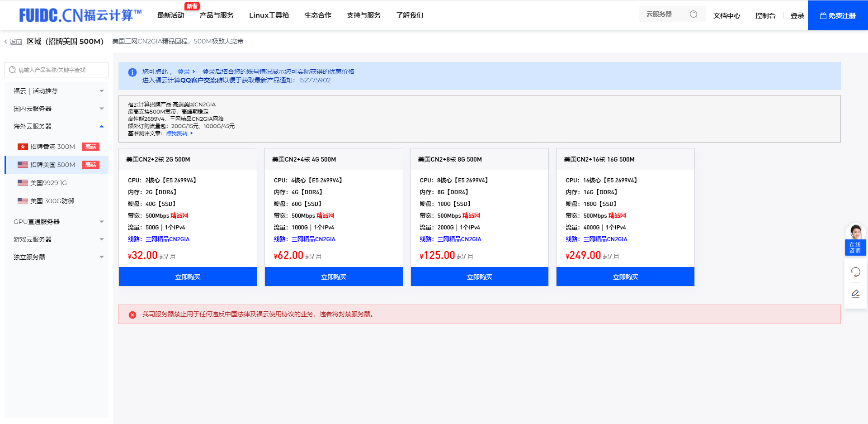
Task: Click the 免费注册 button
Action: coord(838,15)
